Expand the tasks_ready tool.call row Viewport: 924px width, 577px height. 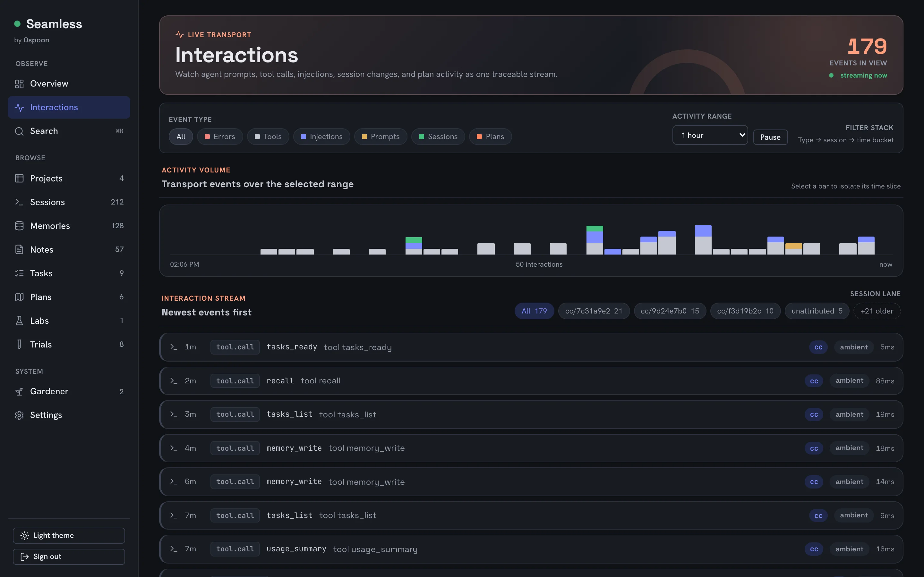531,347
